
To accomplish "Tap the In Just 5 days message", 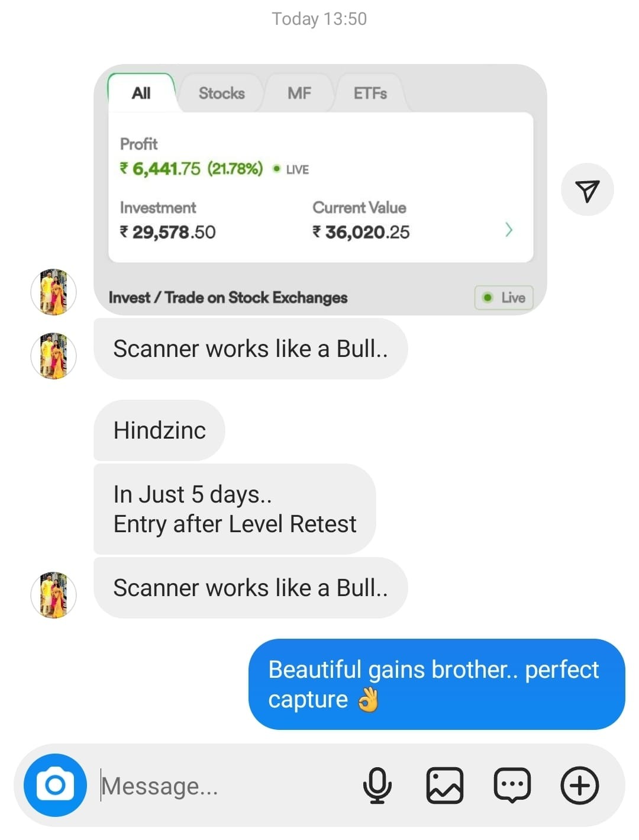I will (235, 509).
